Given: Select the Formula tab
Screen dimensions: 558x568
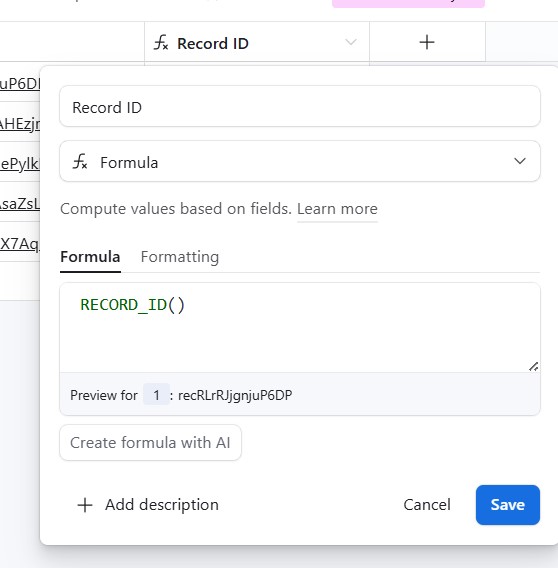Looking at the screenshot, I should click(90, 257).
